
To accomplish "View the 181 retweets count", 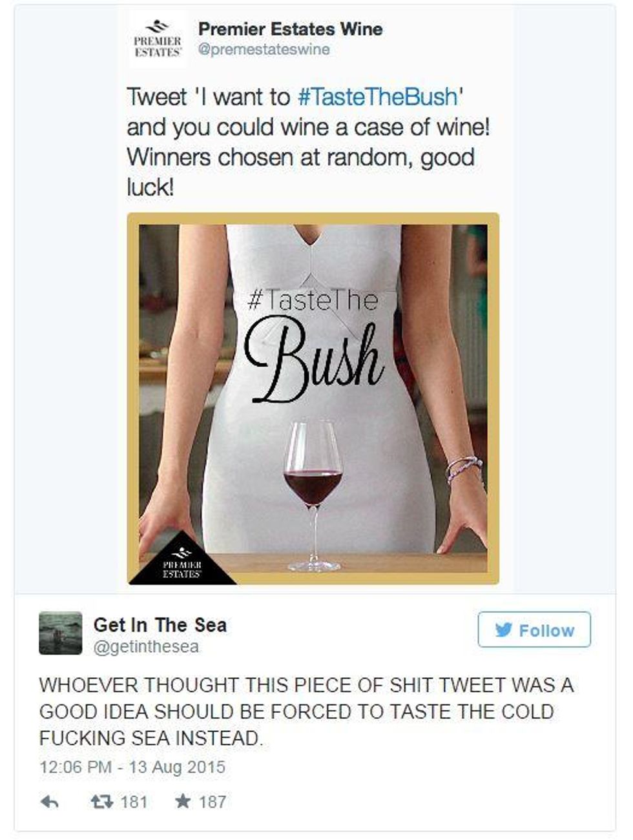I will click(134, 802).
